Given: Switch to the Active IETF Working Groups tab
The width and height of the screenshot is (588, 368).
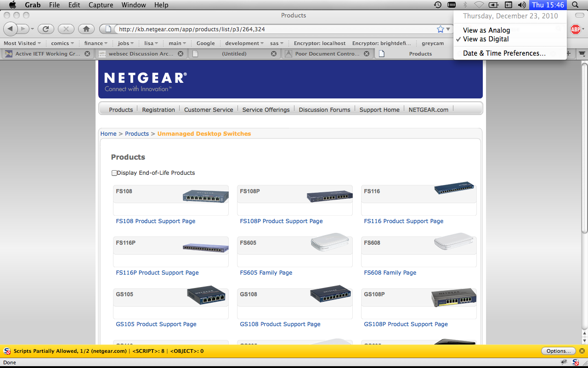Looking at the screenshot, I should 48,54.
